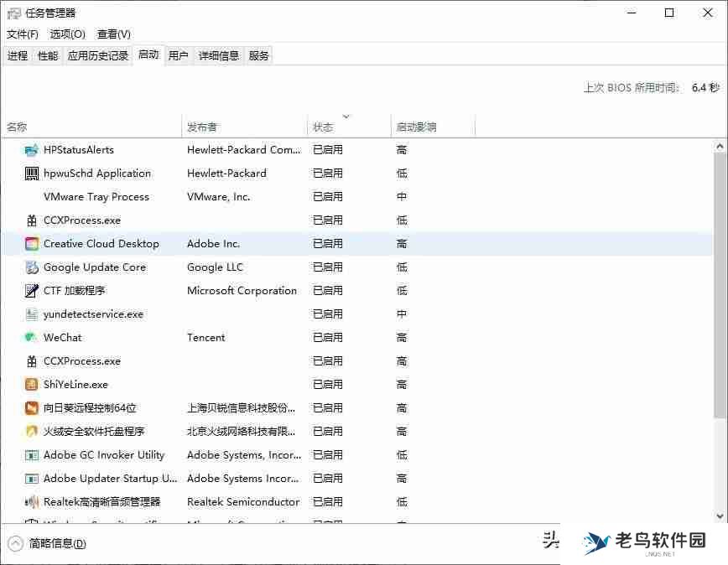
Task: Switch to the 进程 tab
Action: [18, 56]
